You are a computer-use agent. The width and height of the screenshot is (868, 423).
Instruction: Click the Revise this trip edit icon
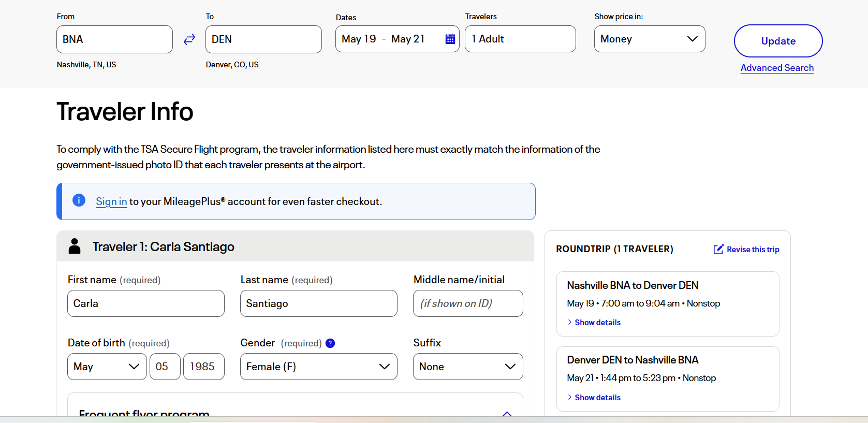coord(718,249)
